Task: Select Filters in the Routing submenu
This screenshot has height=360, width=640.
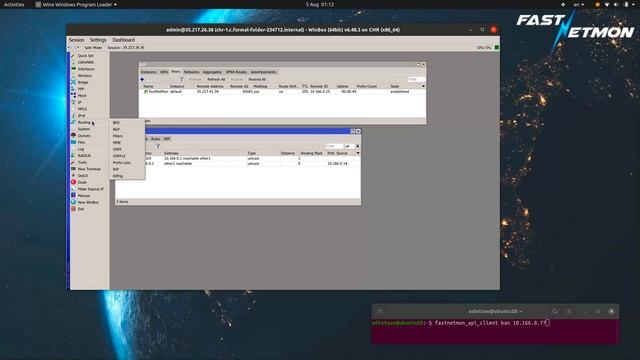Action: coord(118,136)
